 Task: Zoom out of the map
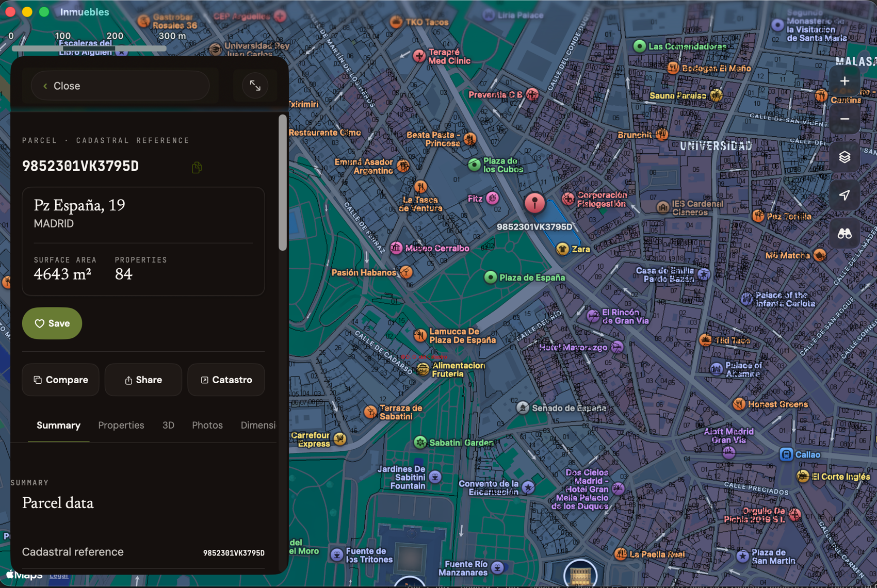click(x=844, y=119)
